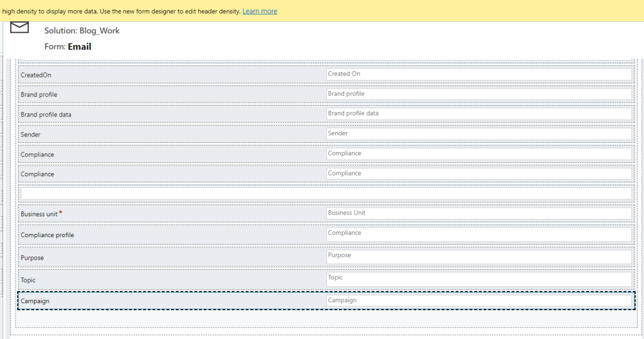The height and width of the screenshot is (339, 644).
Task: Click the Compliance profile input field
Action: [479, 235]
